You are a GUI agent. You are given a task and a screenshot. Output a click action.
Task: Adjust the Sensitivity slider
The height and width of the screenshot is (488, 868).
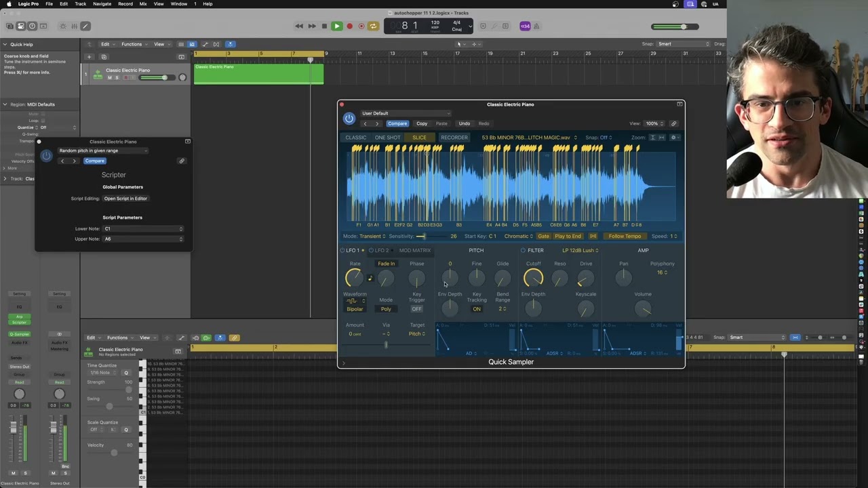click(x=431, y=236)
